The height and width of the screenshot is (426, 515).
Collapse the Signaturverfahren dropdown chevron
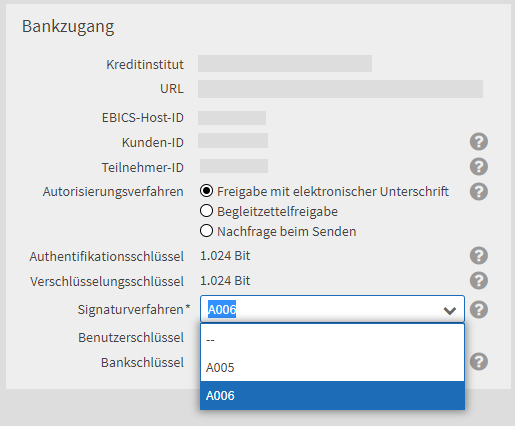tap(450, 311)
